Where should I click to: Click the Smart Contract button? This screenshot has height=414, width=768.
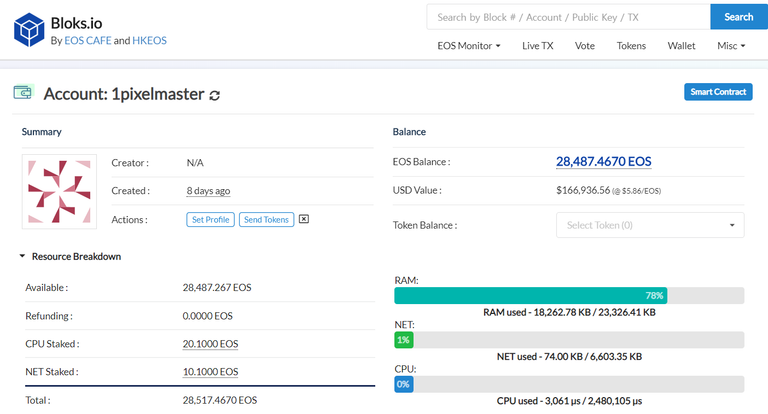(x=718, y=92)
